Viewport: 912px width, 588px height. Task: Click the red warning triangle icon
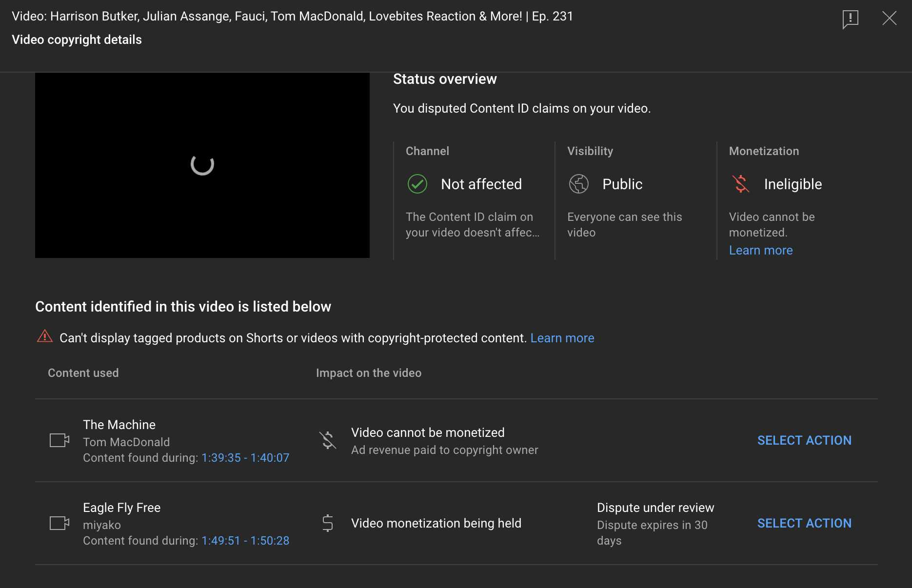point(45,336)
